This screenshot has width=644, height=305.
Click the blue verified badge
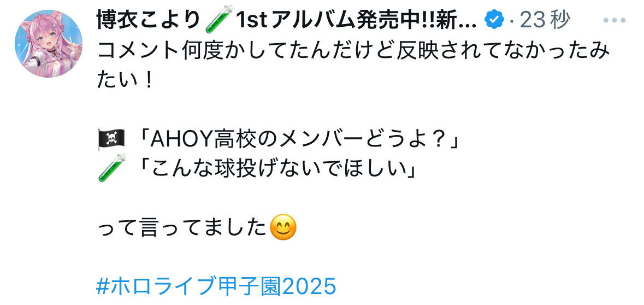coord(494,19)
